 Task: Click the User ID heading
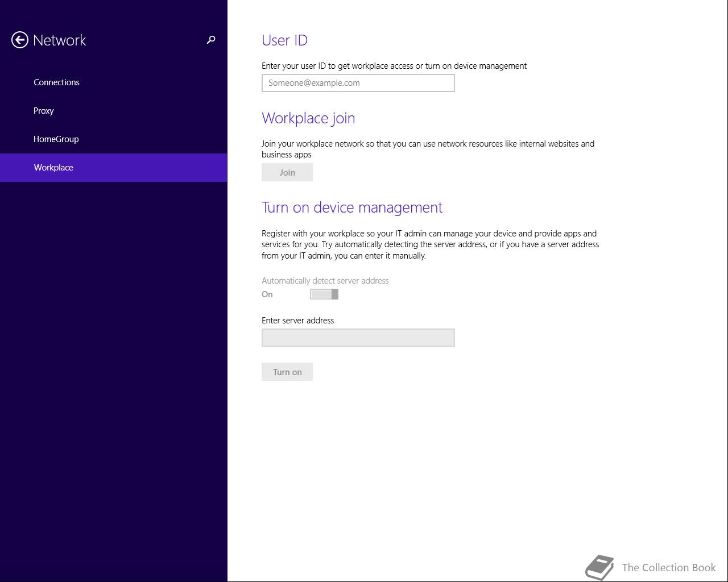tap(284, 40)
